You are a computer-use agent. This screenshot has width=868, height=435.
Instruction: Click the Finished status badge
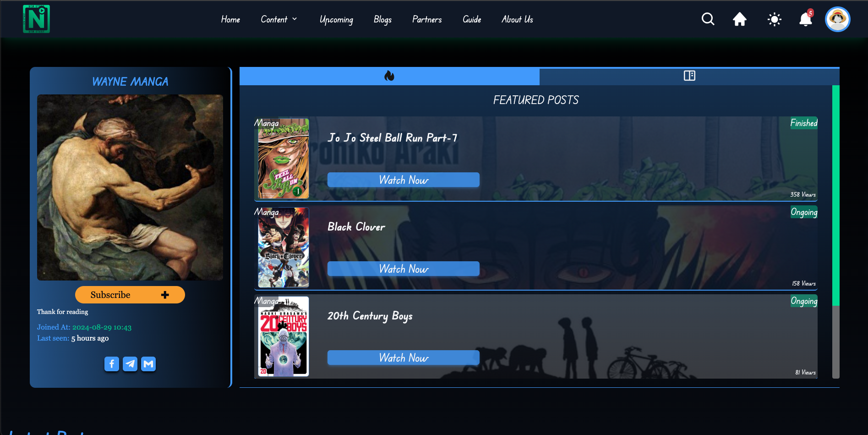[804, 123]
